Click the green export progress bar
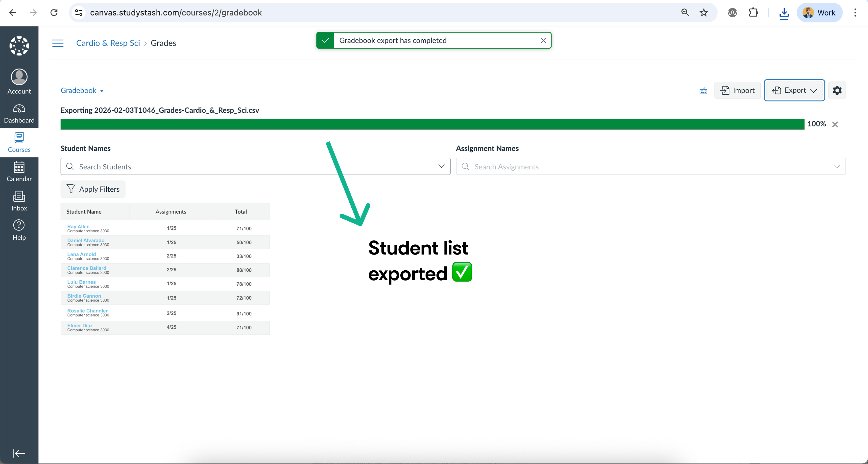Screen dimensions: 868x464 pyautogui.click(x=432, y=124)
